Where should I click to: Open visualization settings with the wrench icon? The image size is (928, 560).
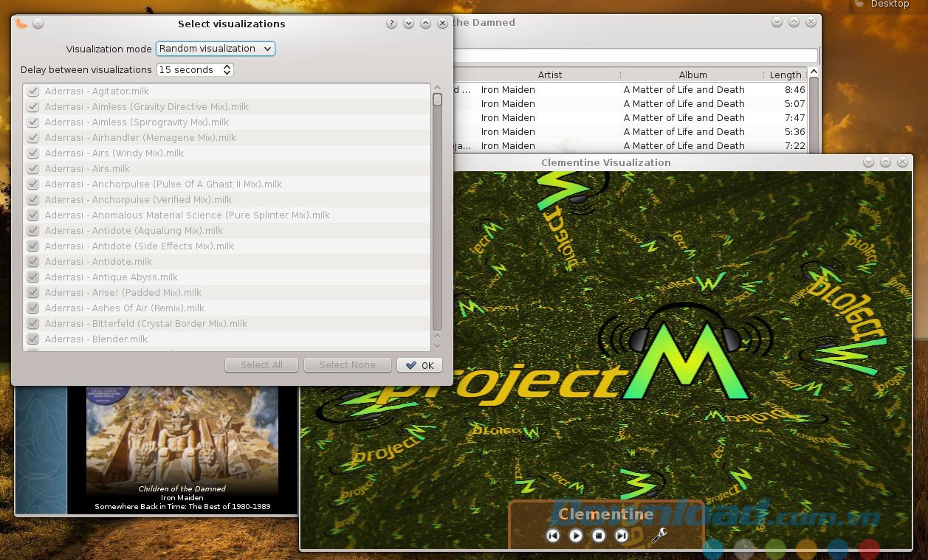pyautogui.click(x=659, y=536)
